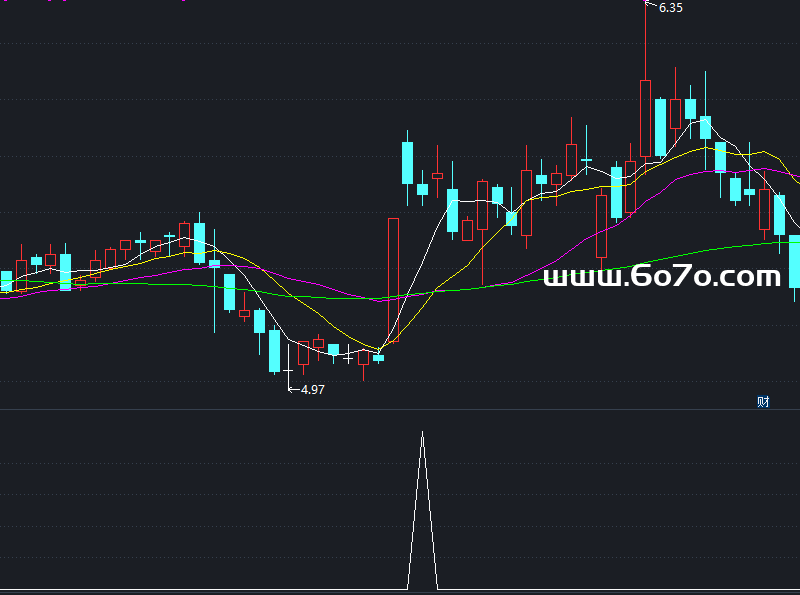This screenshot has width=800, height=595.
Task: Click the cyan gap-up candle after breakout
Action: click(407, 162)
